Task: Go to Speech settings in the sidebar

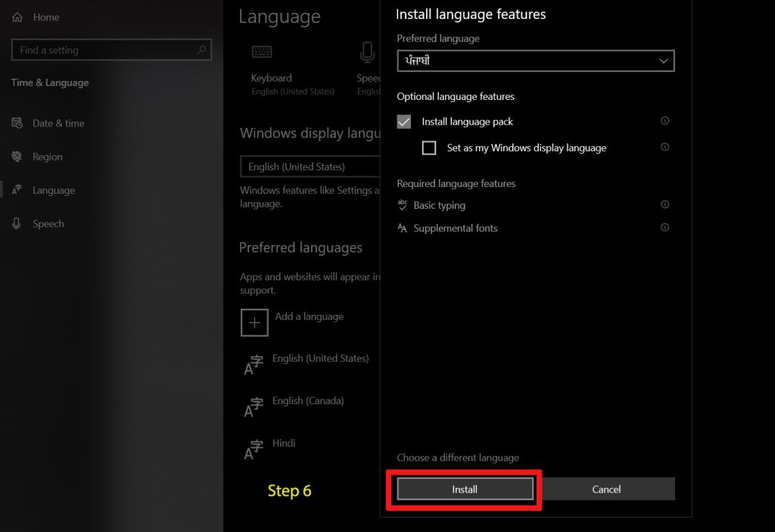Action: [x=48, y=224]
